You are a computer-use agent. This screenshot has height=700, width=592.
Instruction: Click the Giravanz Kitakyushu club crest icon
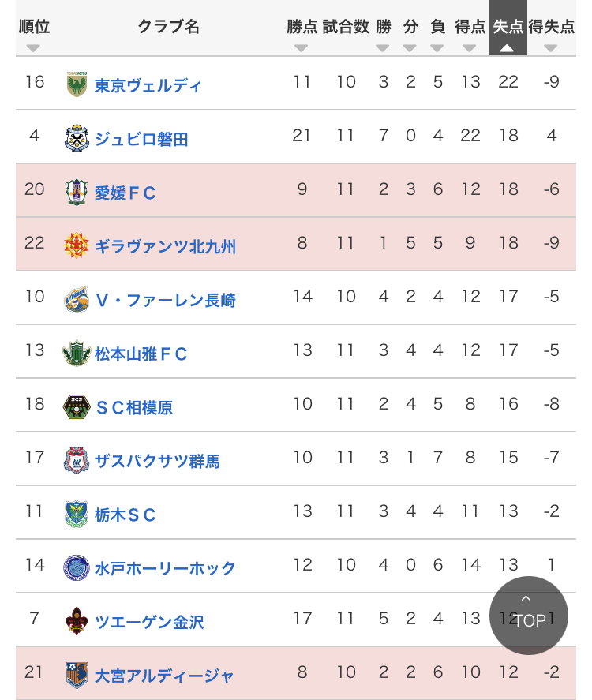pos(77,245)
